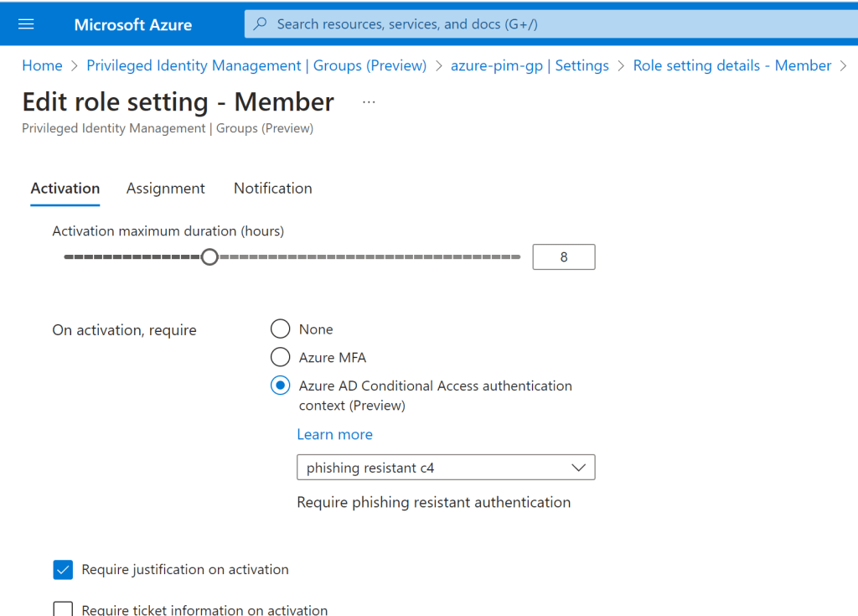Click the duration hours input box
The image size is (858, 616).
563,257
